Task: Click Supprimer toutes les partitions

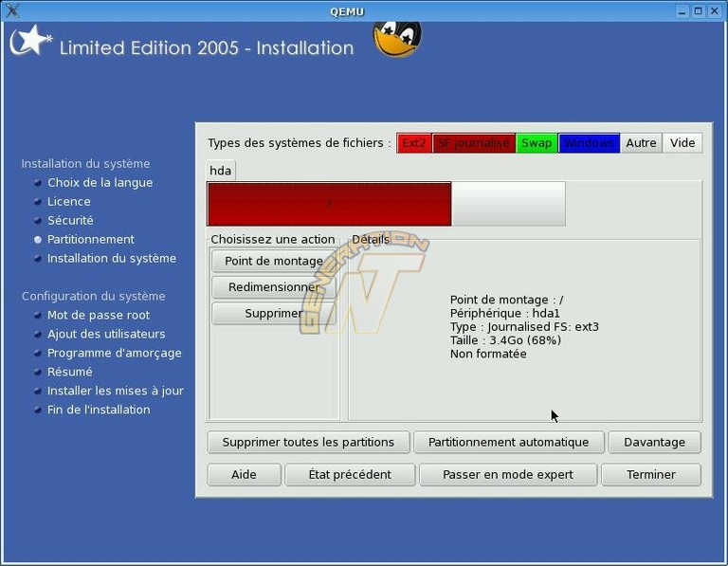Action: click(x=308, y=442)
